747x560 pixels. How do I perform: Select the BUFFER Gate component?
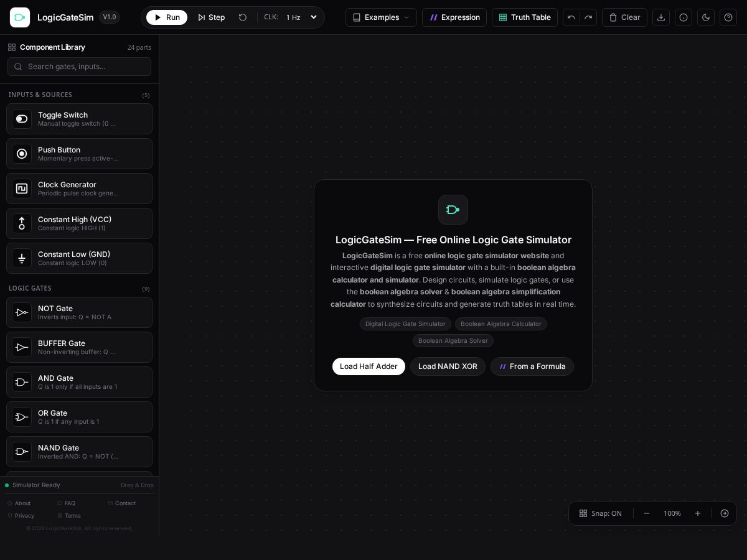(79, 347)
